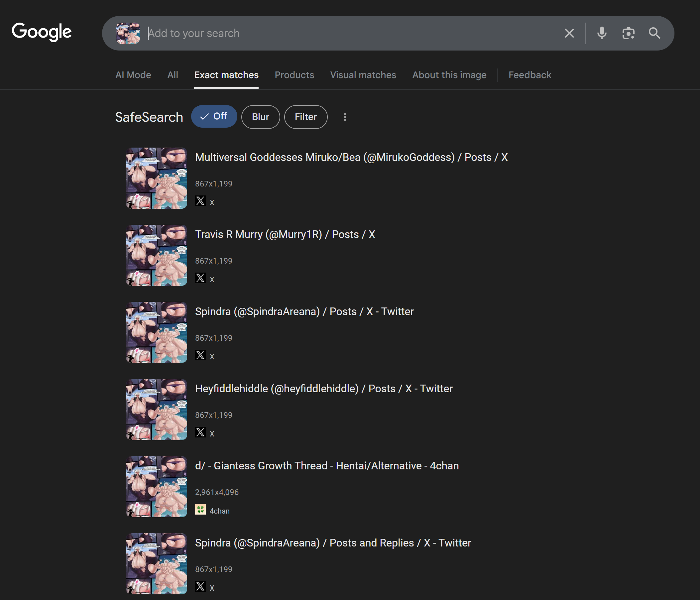
Task: Click X favicon under Travis R Murry result
Action: click(x=200, y=278)
